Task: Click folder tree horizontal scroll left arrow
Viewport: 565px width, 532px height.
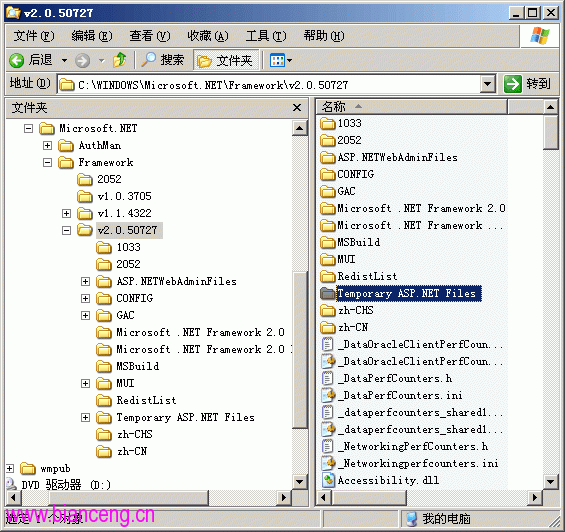Action: point(13,498)
